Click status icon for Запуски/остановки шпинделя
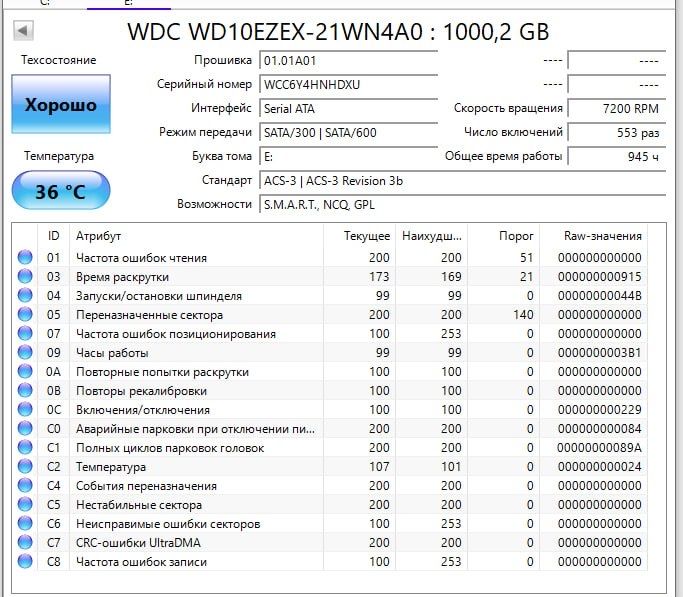Viewport: 683px width, 597px height. (x=25, y=295)
